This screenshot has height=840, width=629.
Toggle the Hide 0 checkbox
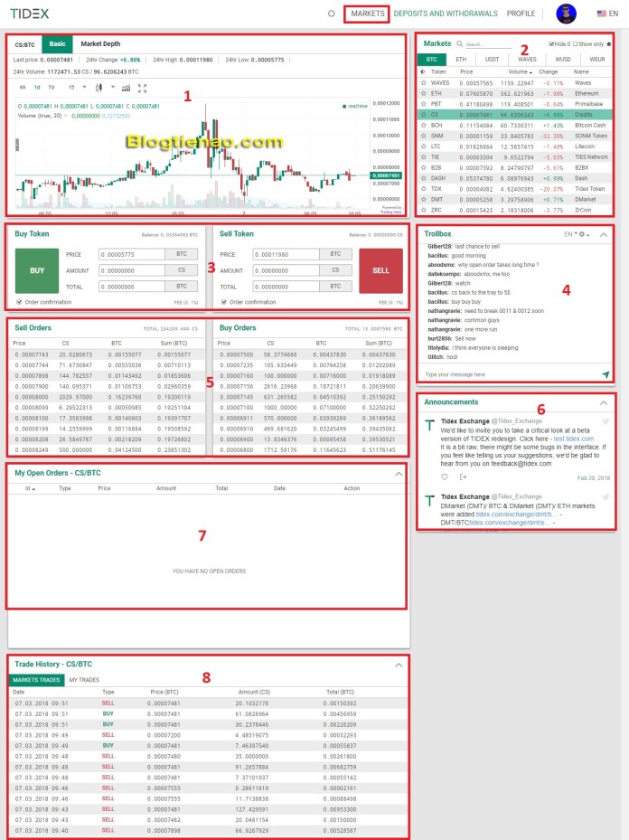coord(551,44)
